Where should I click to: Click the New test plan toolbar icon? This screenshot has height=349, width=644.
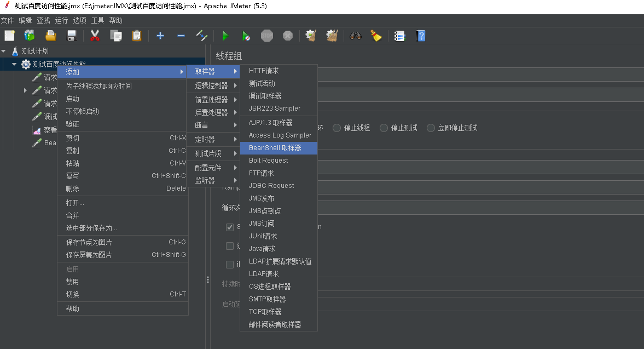click(x=9, y=36)
